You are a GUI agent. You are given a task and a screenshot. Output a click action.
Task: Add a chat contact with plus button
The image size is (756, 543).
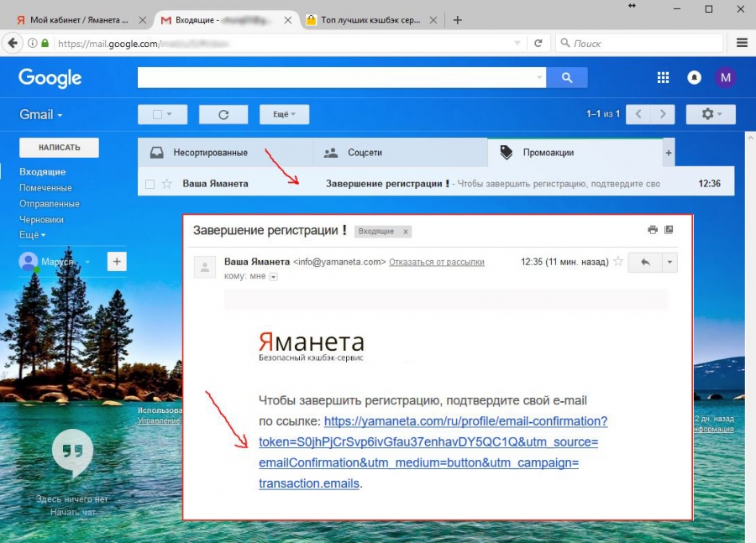117,262
